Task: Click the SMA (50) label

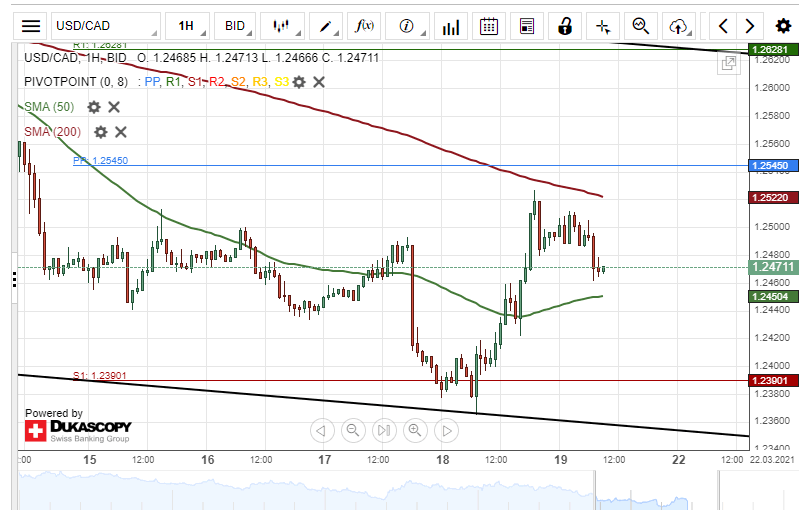Action: point(49,107)
